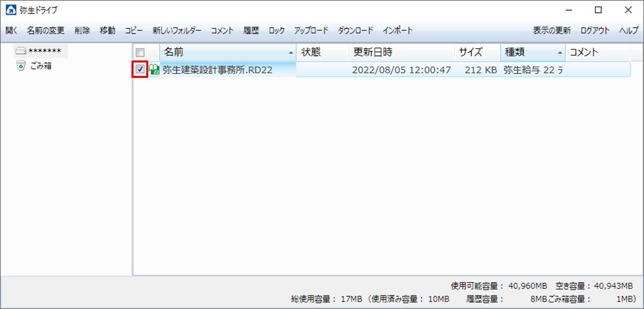Toggle the select-all checkbox in header

click(140, 52)
